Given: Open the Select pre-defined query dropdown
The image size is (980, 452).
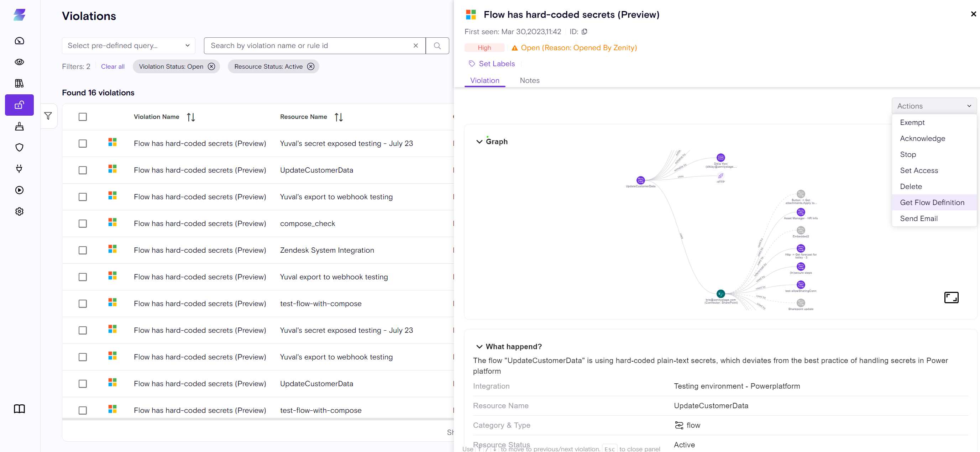Looking at the screenshot, I should pyautogui.click(x=129, y=46).
